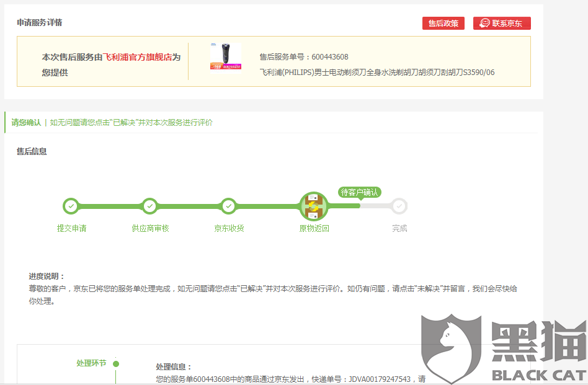Open the 售后政策 after-sales policy button
The image size is (588, 385).
pos(443,23)
